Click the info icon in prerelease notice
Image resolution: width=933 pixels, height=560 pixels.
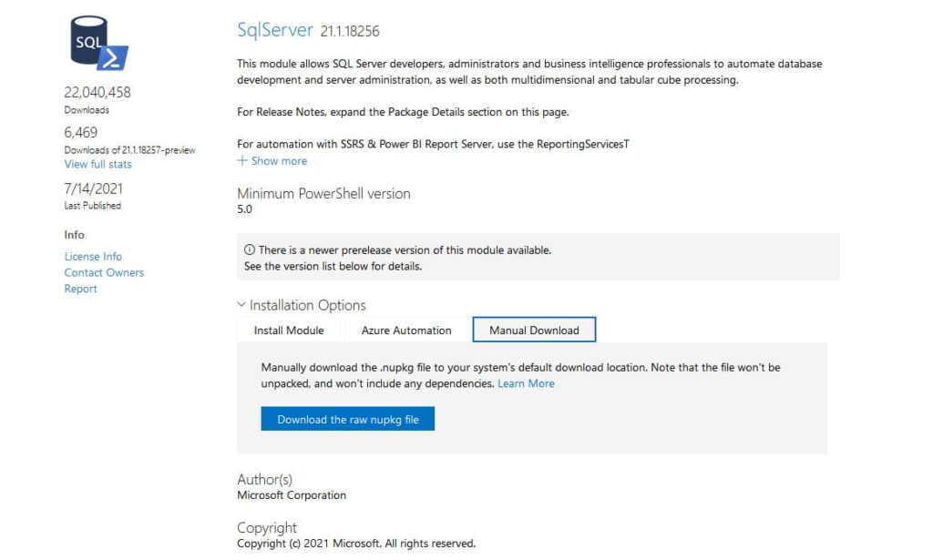coord(250,249)
